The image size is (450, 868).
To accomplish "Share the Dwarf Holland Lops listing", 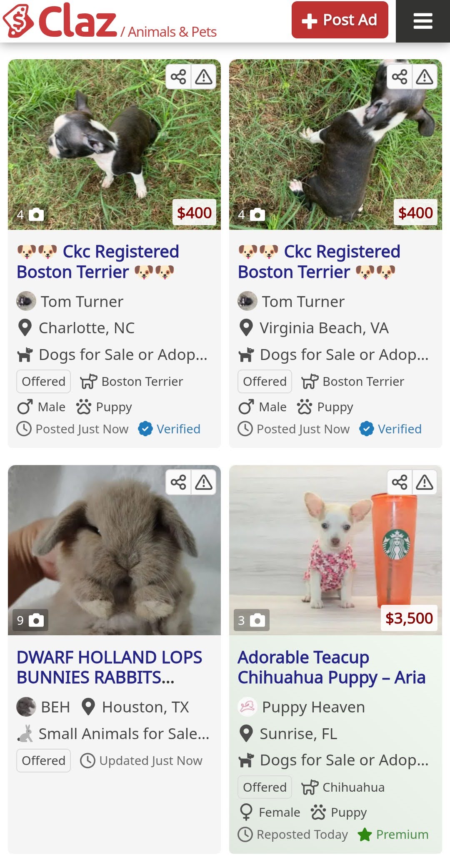I will pos(178,483).
